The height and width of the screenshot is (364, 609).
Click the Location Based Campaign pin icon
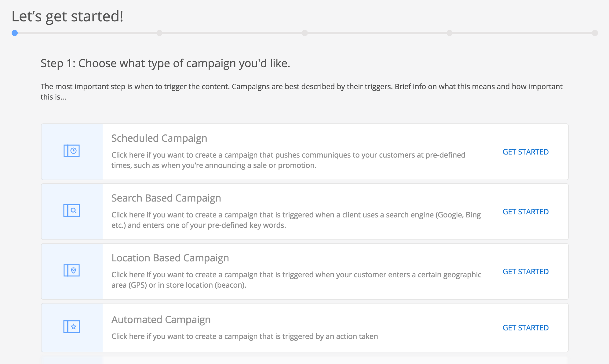point(71,271)
